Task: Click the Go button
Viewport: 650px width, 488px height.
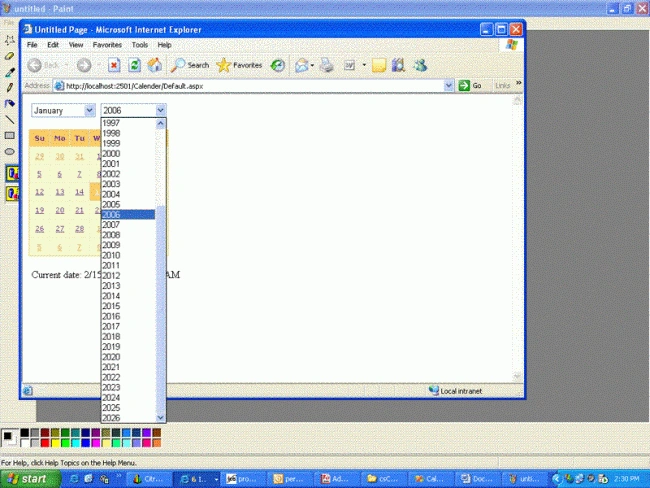Action: click(470, 85)
